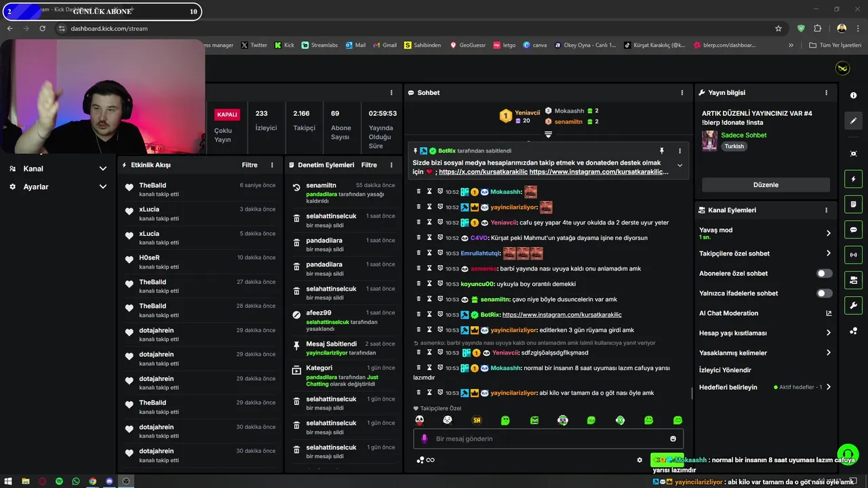Open Hesap yaşı kısıtlaması options
Screen dimensions: 868x488
(x=828, y=333)
